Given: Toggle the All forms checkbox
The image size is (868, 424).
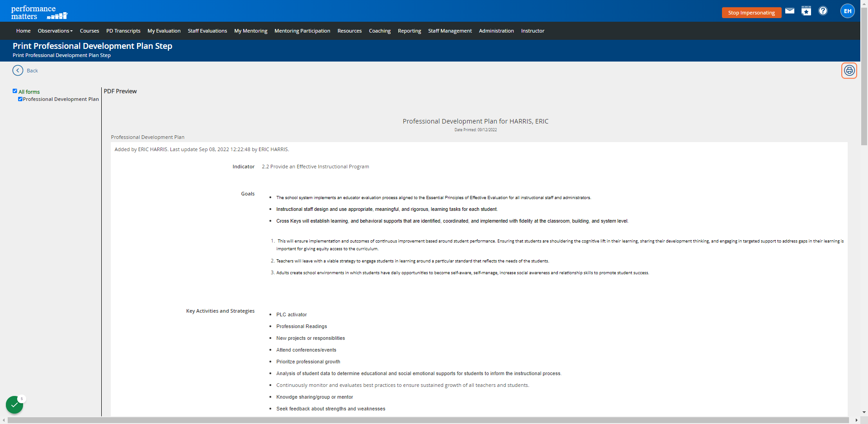Looking at the screenshot, I should coord(15,91).
